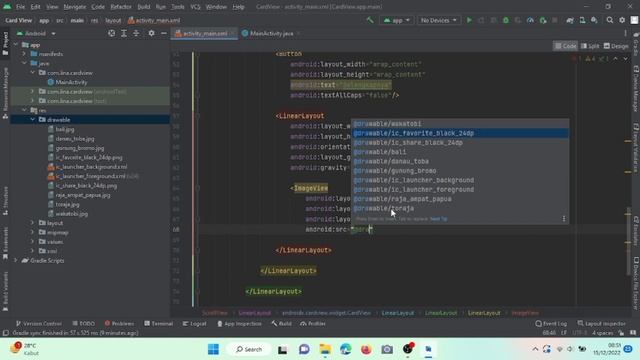Open Layout Inspector from status bar
Viewport: 640px width, 360px height.
coord(601,324)
